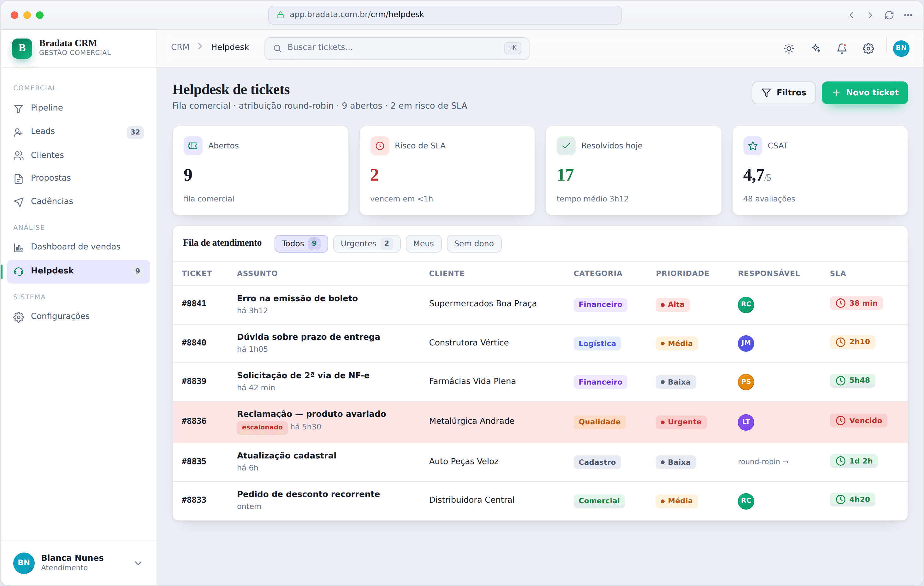Toggle the light/dark theme sun icon
The height and width of the screenshot is (586, 924).
[x=789, y=48]
